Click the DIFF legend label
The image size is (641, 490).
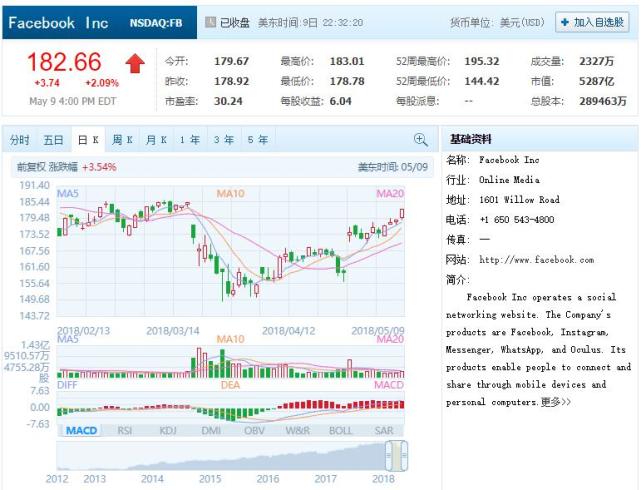pyautogui.click(x=67, y=385)
